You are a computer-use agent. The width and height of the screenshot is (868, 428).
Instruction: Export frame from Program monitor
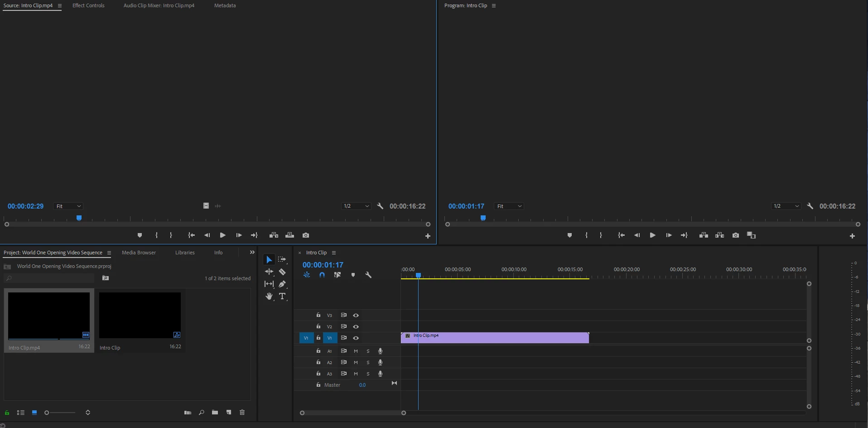[736, 235]
